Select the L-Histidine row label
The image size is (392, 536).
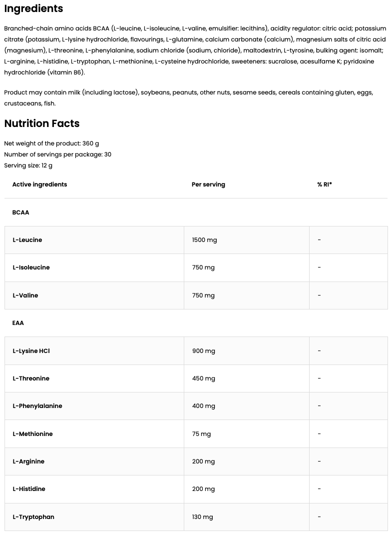pos(29,489)
